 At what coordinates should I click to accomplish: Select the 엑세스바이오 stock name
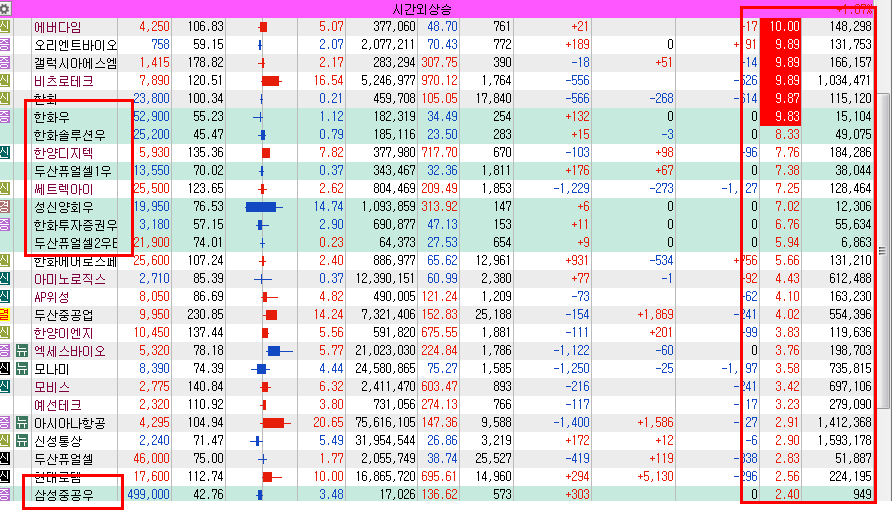[x=69, y=351]
